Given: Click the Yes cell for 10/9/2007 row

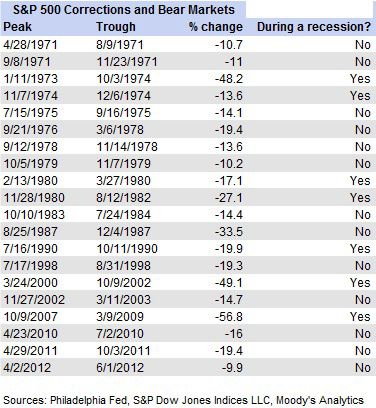Looking at the screenshot, I should [360, 317].
